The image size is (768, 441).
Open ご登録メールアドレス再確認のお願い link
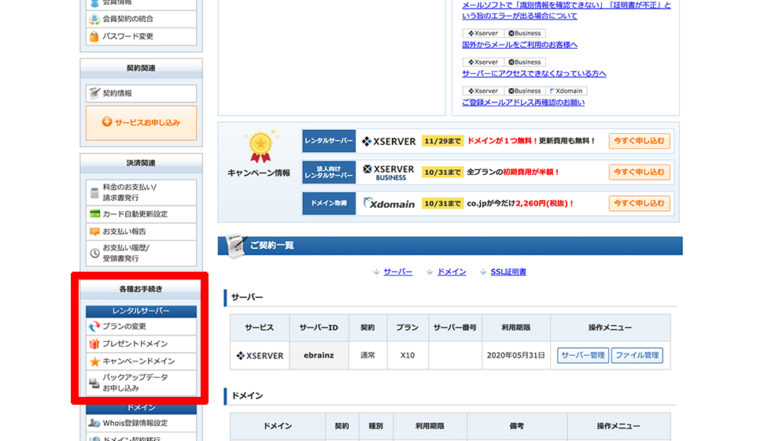pos(523,102)
